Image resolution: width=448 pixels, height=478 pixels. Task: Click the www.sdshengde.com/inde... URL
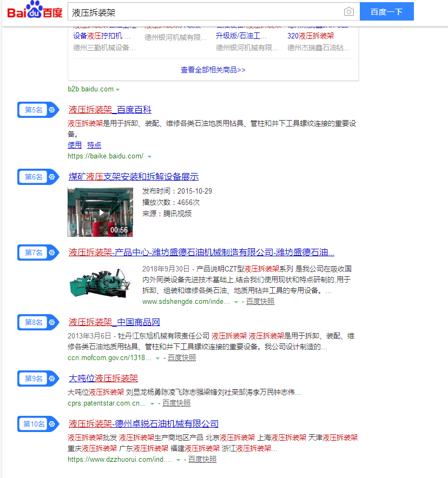point(186,302)
